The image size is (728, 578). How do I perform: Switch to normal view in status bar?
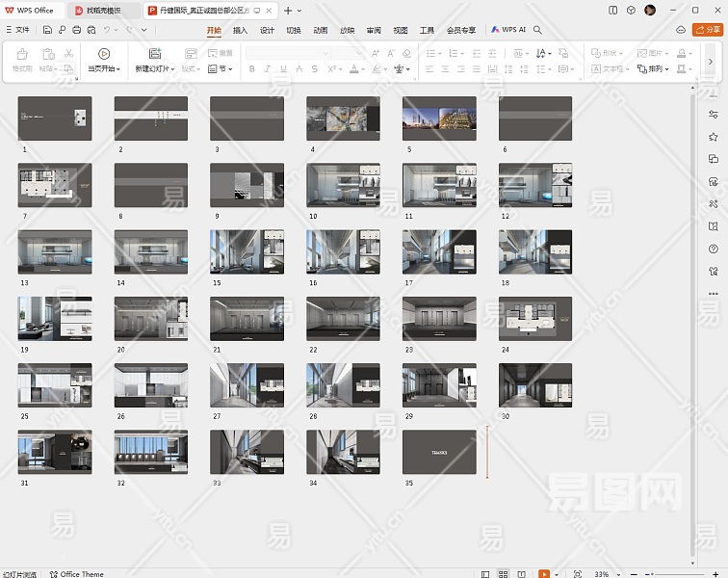[x=484, y=573]
